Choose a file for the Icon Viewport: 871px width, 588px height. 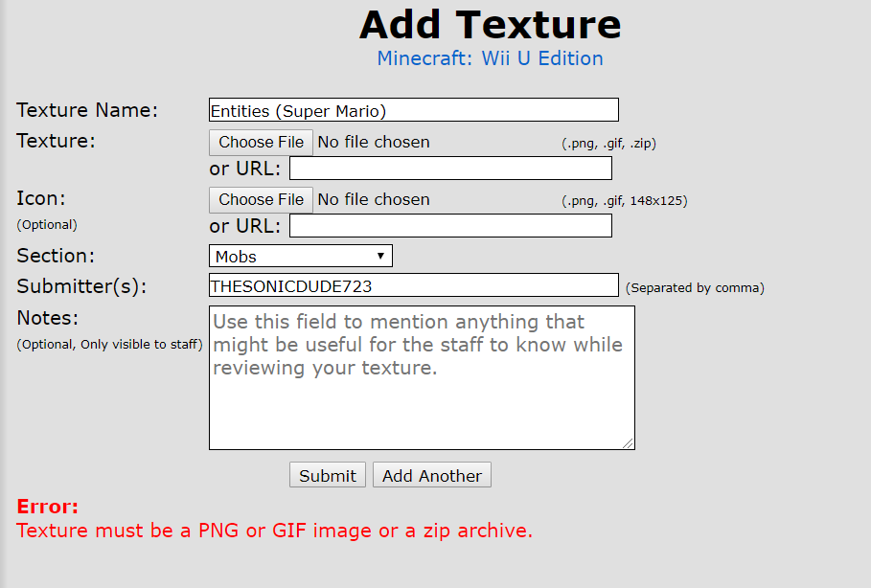[261, 200]
